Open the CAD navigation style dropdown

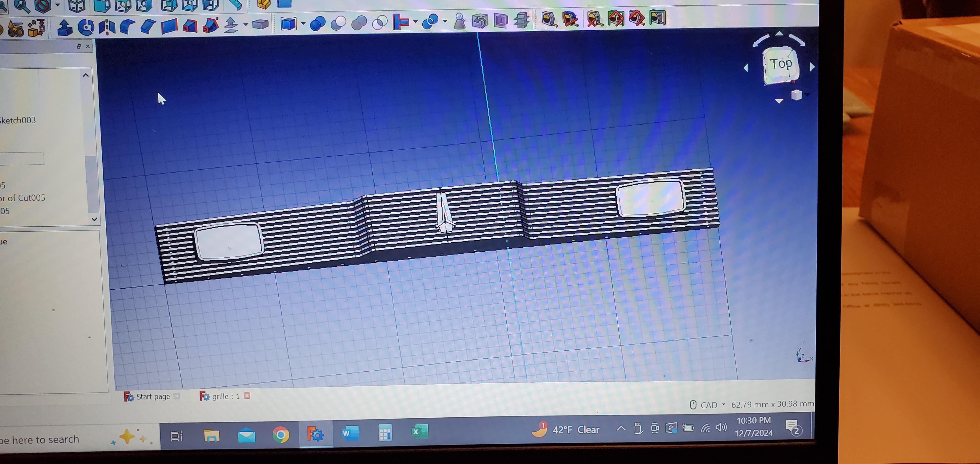[x=709, y=405]
